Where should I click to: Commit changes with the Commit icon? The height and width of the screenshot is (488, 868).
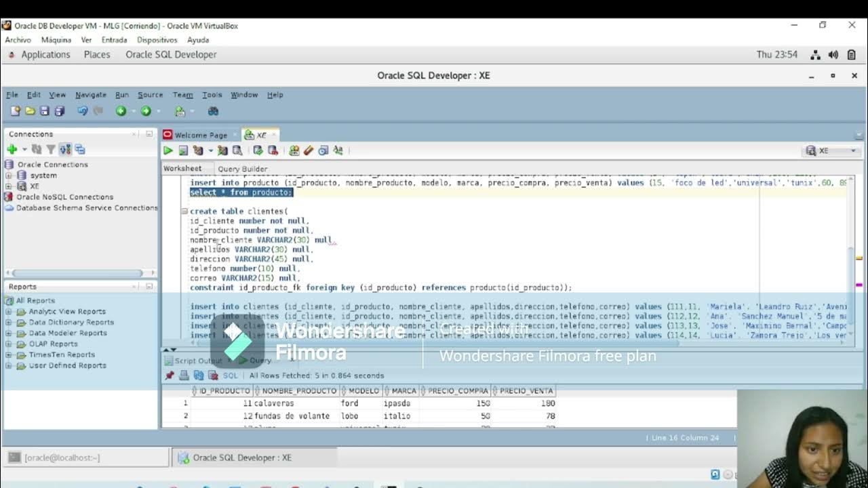(258, 150)
